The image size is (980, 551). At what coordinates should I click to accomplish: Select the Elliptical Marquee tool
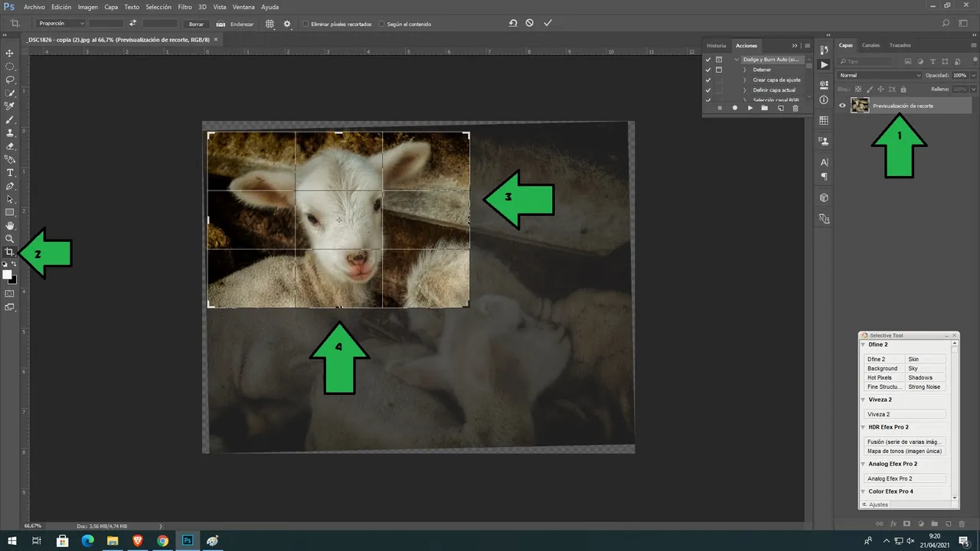[x=10, y=67]
